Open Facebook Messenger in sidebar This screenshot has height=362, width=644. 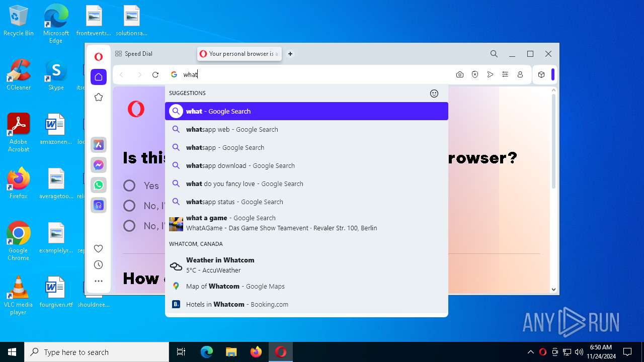[x=99, y=165]
